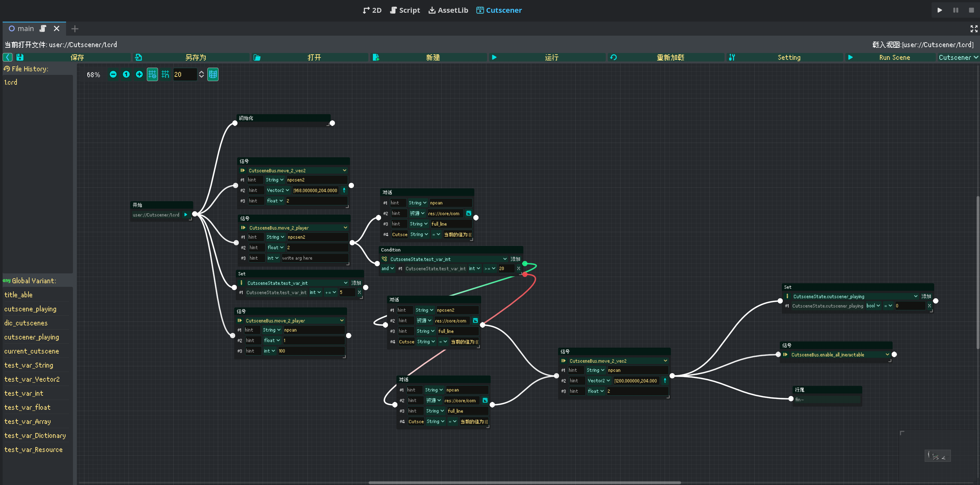Viewport: 980px width, 485px height.
Task: Open resource file picker in npcan dialog node
Action: (469, 214)
